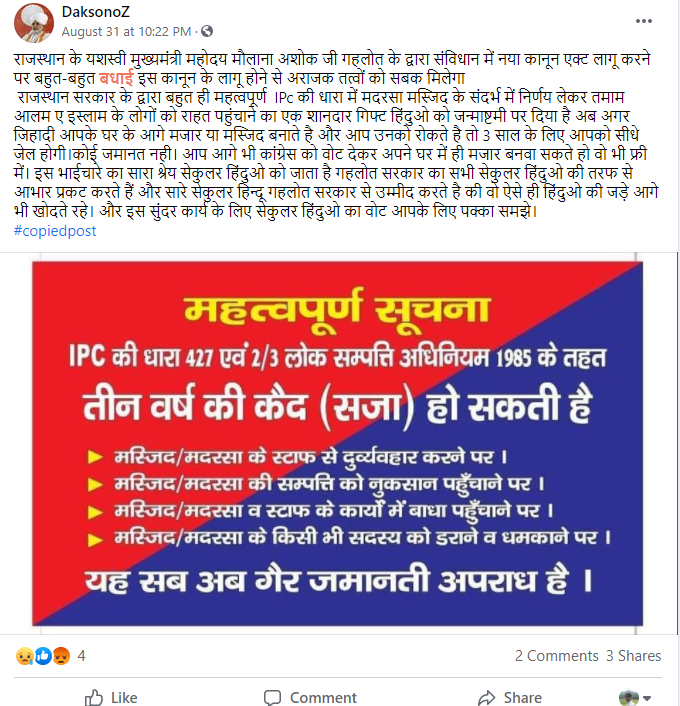This screenshot has width=680, height=706.
Task: Click the August 31 timestamp link
Action: tap(126, 32)
